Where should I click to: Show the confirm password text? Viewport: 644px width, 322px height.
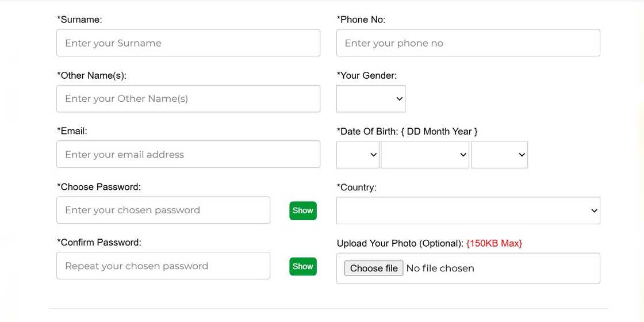pos(303,266)
